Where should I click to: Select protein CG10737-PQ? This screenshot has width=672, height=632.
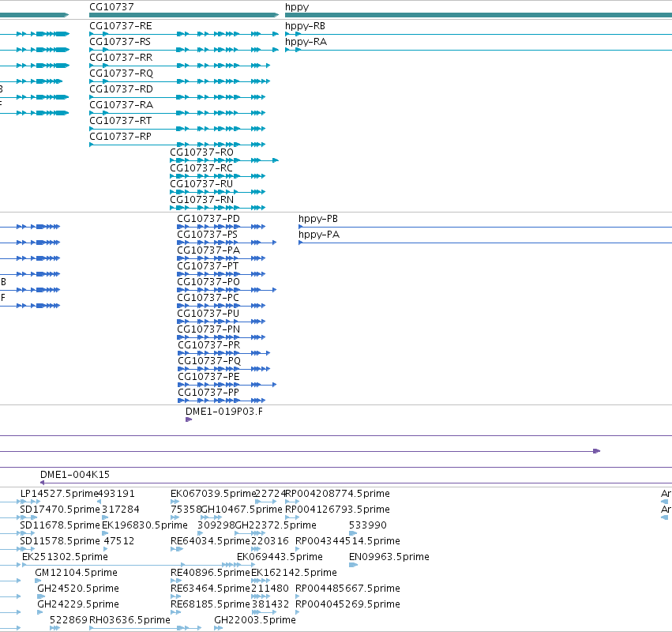pos(209,361)
